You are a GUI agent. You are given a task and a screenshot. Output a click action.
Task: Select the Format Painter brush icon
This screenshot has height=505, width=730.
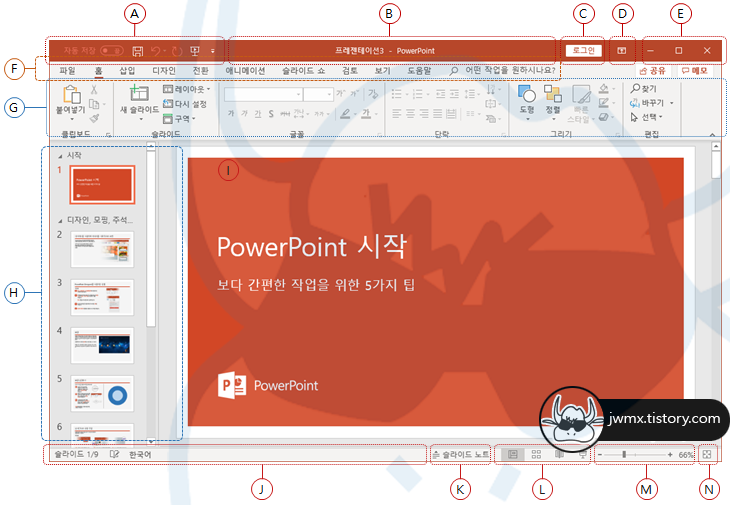point(94,119)
